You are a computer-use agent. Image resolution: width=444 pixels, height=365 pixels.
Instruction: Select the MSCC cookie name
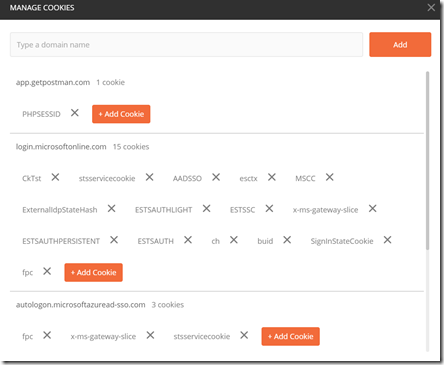pos(305,179)
